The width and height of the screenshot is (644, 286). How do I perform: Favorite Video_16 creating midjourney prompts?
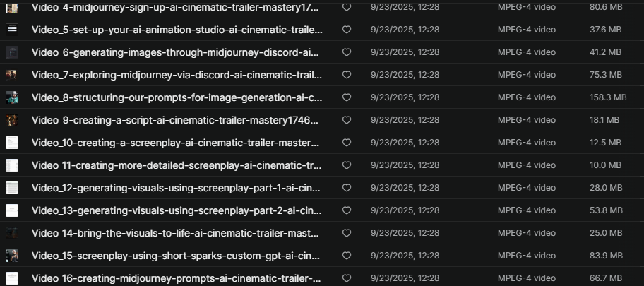click(x=347, y=278)
